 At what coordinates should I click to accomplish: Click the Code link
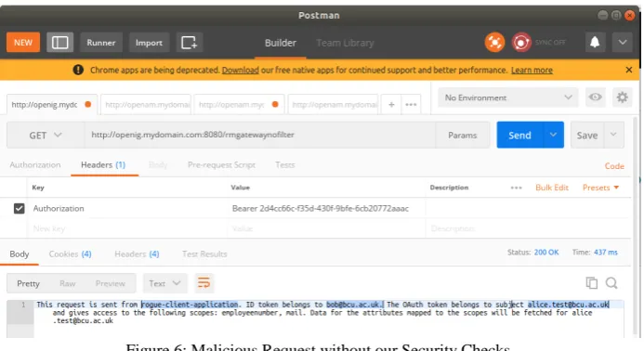point(614,166)
